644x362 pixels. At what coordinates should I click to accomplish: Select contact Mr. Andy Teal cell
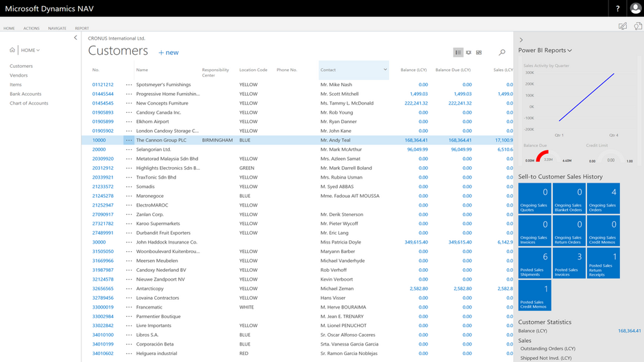336,140
